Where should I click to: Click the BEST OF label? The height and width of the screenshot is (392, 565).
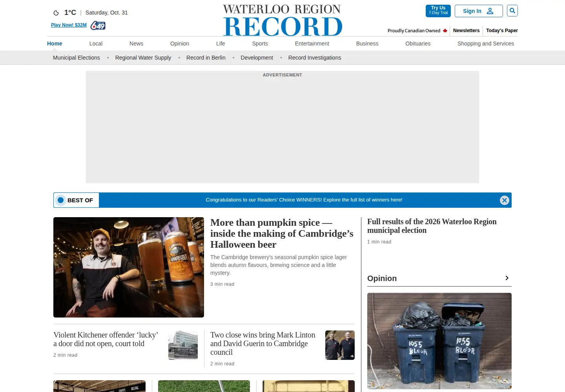pyautogui.click(x=80, y=200)
